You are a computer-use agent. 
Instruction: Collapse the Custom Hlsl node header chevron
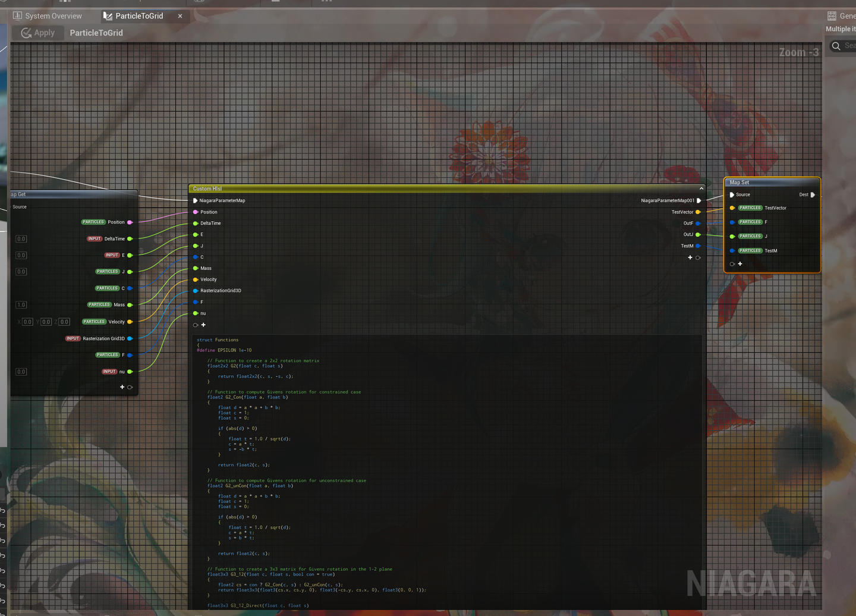701,187
